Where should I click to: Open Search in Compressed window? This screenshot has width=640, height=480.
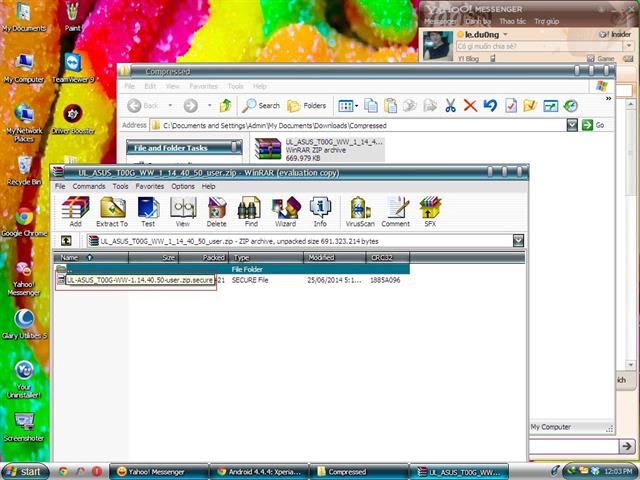coord(261,106)
